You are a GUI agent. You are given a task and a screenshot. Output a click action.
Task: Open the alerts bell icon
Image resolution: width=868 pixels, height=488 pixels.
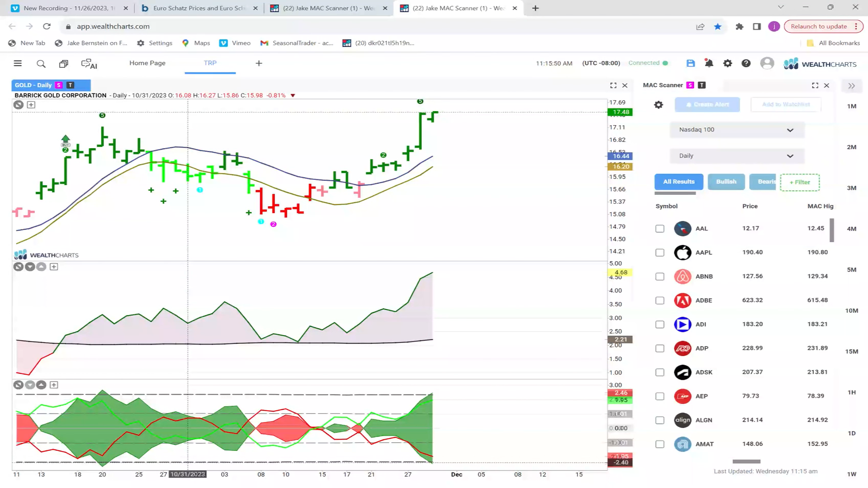click(709, 63)
